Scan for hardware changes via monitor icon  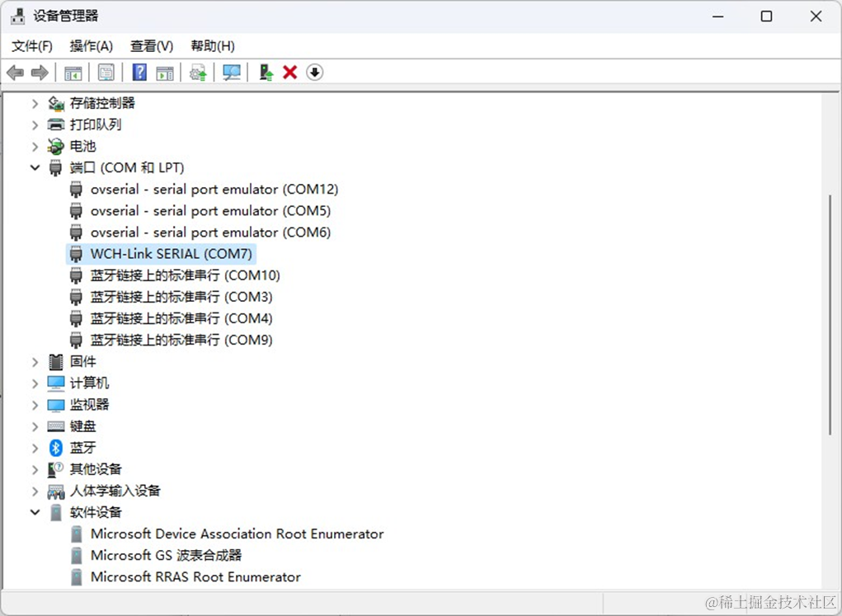tap(232, 73)
